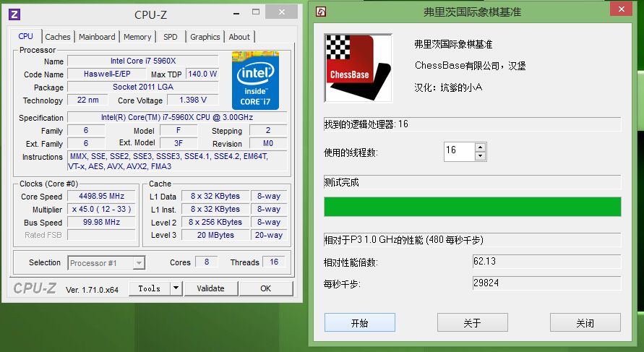
Task: Select the Memory tab
Action: (x=137, y=37)
